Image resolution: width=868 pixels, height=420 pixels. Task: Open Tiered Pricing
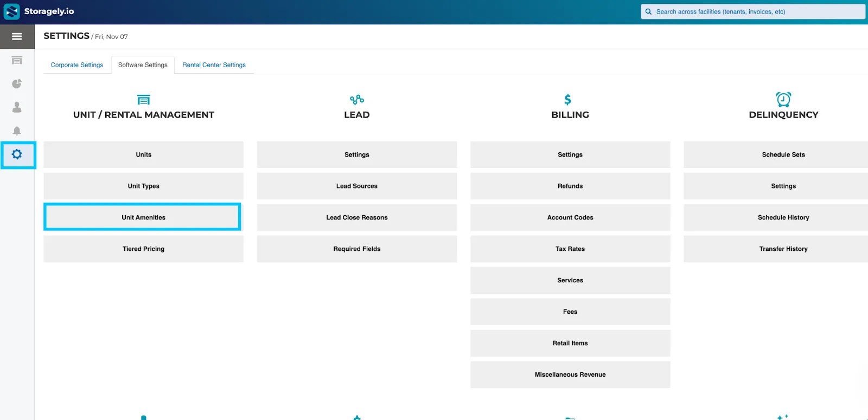coord(144,249)
